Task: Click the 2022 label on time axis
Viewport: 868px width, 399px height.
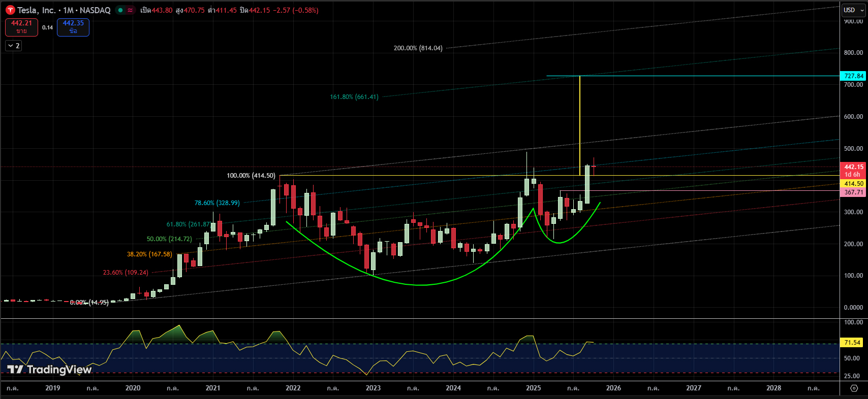Action: pos(293,388)
